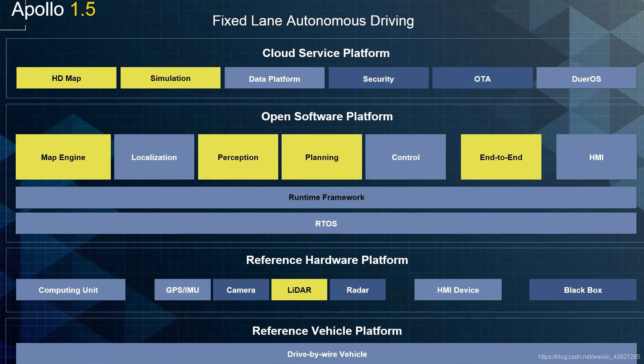644x364 pixels.
Task: Select the Radar block
Action: [358, 290]
